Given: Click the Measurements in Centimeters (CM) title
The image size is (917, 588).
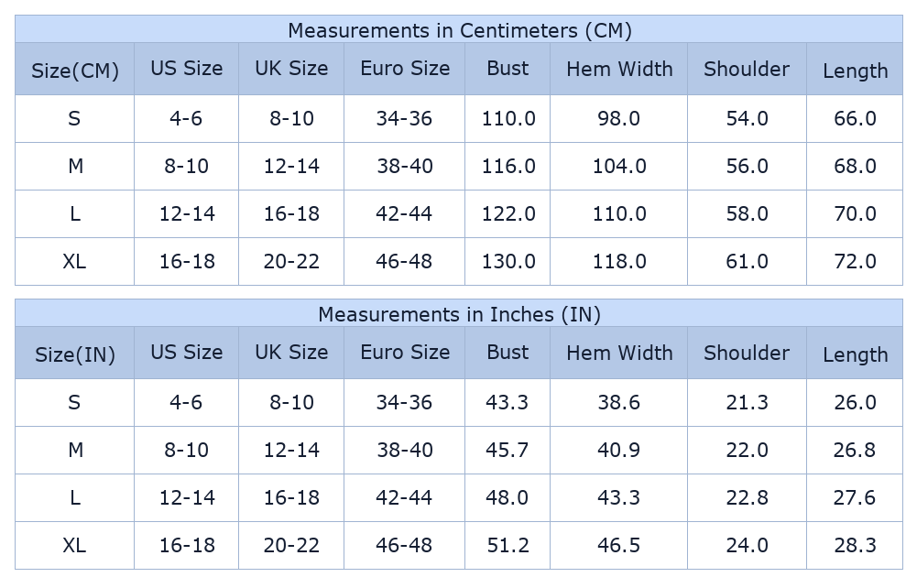Looking at the screenshot, I should tap(459, 30).
